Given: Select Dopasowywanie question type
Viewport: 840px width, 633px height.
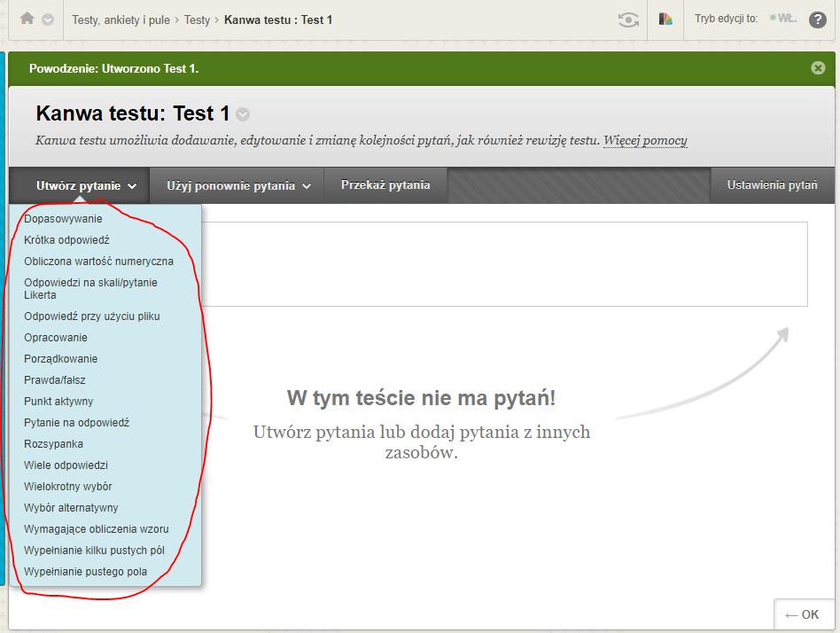Looking at the screenshot, I should tap(63, 219).
